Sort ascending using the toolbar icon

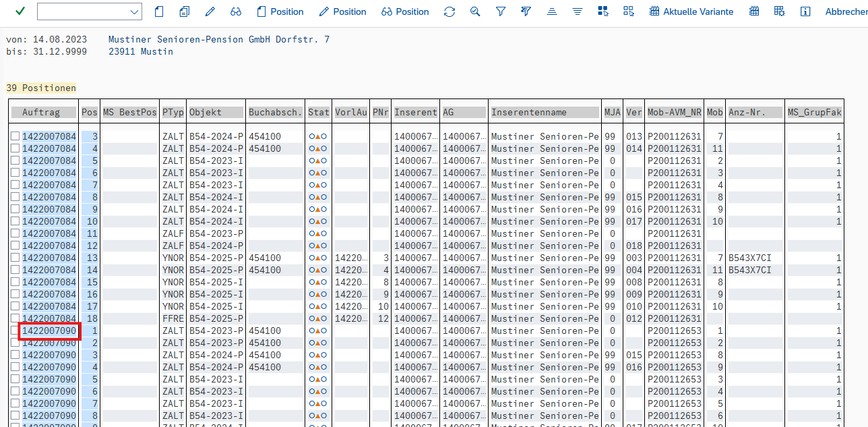point(551,11)
